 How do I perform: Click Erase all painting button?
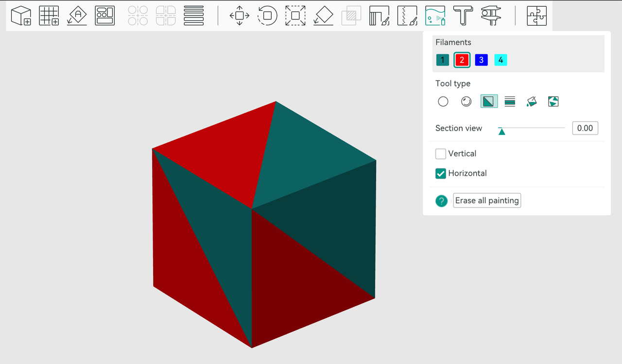tap(487, 200)
